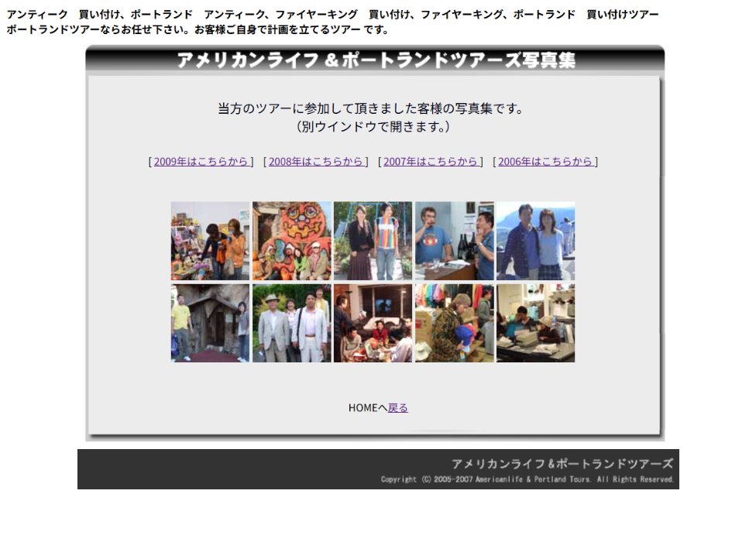Open photo of people at store checkout counter
This screenshot has width=756, height=542.
coord(535,323)
